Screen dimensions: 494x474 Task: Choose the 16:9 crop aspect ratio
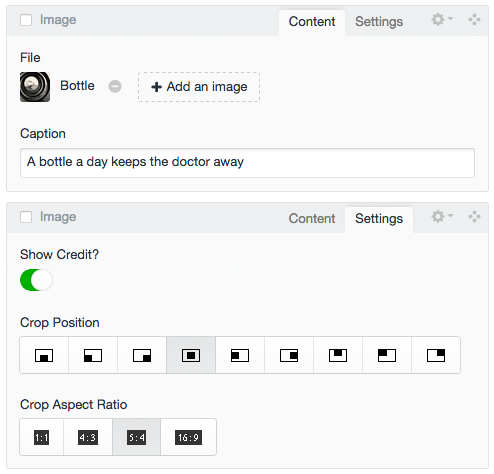tap(188, 437)
